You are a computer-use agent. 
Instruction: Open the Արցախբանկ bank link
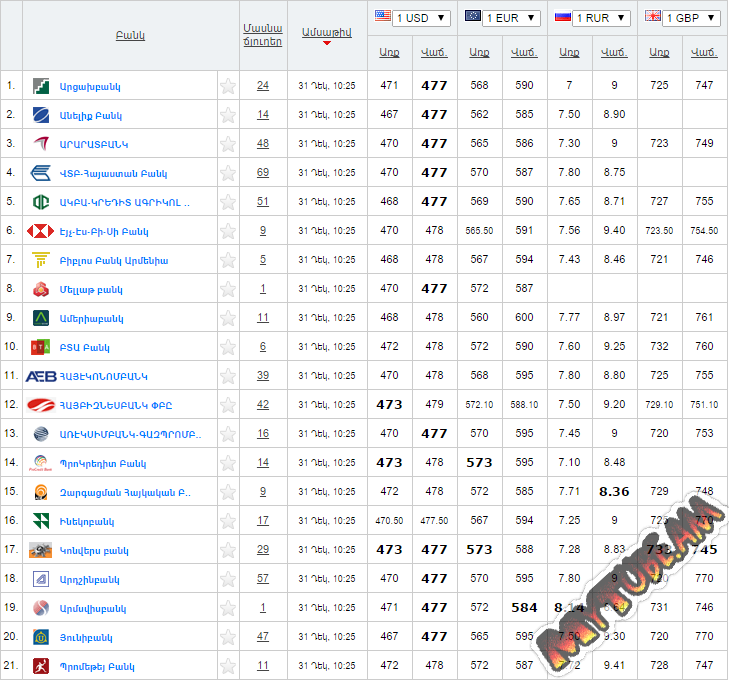tap(90, 87)
